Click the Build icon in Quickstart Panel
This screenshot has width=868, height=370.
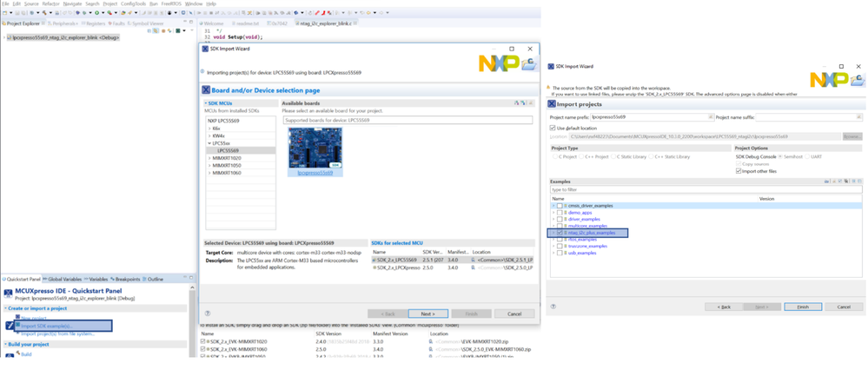[x=17, y=354]
